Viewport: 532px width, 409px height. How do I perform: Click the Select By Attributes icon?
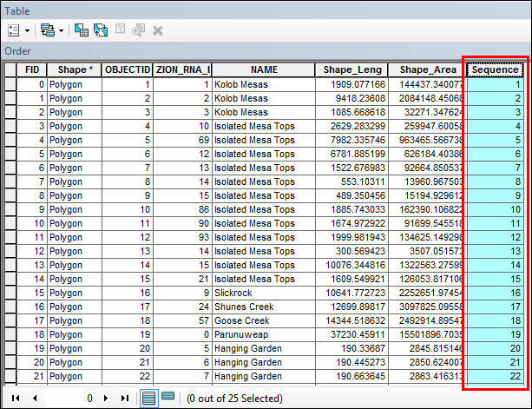[x=82, y=30]
